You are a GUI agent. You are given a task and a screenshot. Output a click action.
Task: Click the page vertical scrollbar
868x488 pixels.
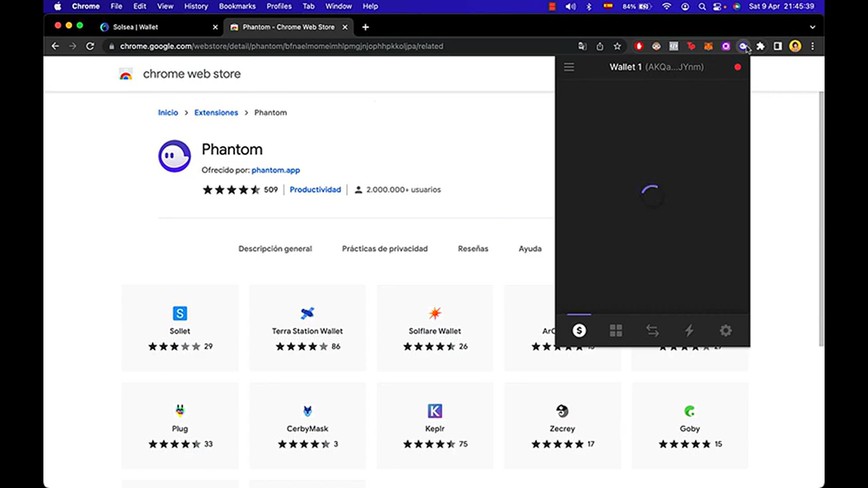821,219
